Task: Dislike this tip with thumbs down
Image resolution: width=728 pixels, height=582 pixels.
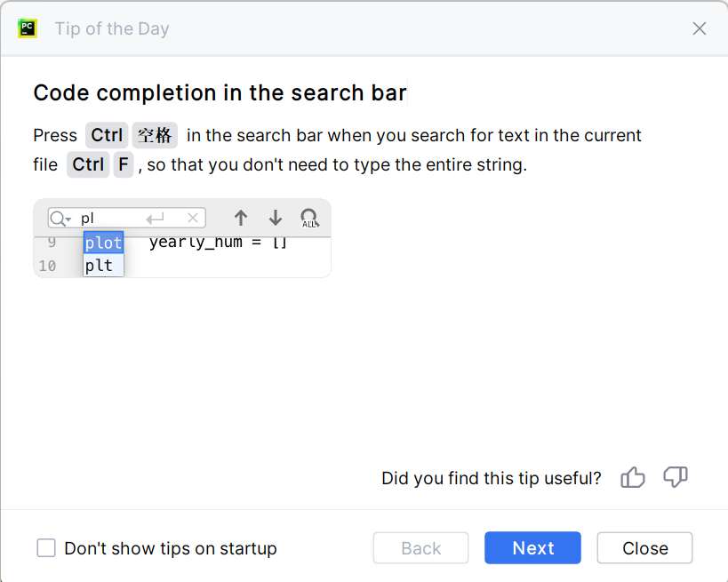Action: [x=676, y=478]
